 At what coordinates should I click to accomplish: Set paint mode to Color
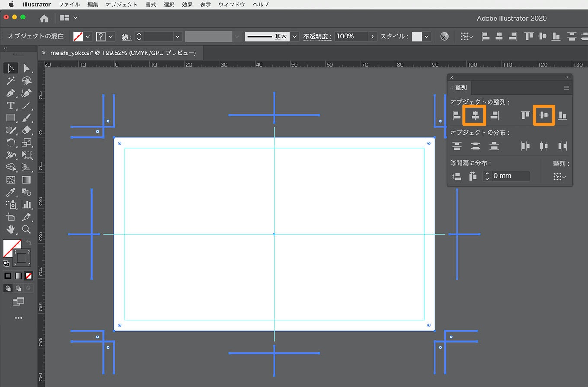[8, 276]
